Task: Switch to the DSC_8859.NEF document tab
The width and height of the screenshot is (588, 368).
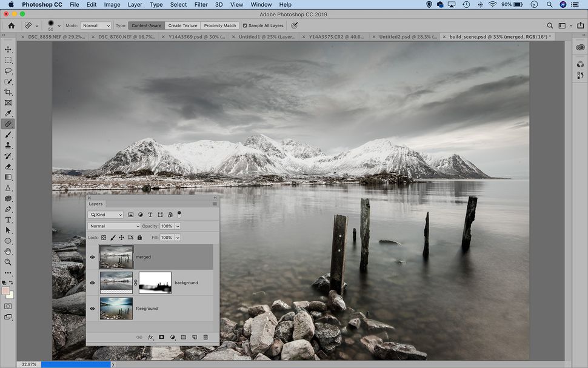Action: pos(58,36)
